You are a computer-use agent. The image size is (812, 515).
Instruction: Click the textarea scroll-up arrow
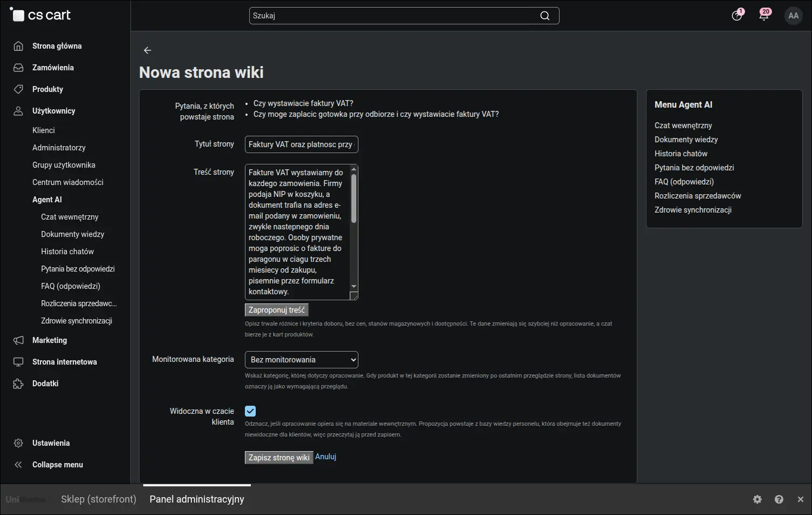coord(354,169)
